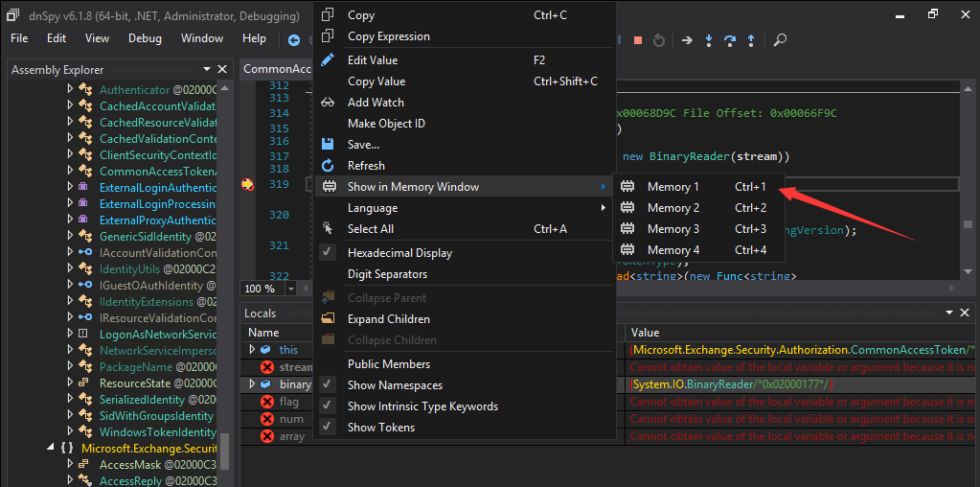
Task: Select the ExternalLoginAuthentic tree item
Action: tap(157, 188)
